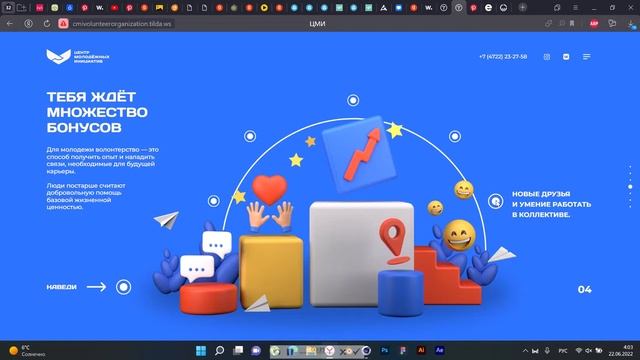
Task: Launch Figma from the taskbar
Action: point(403,350)
